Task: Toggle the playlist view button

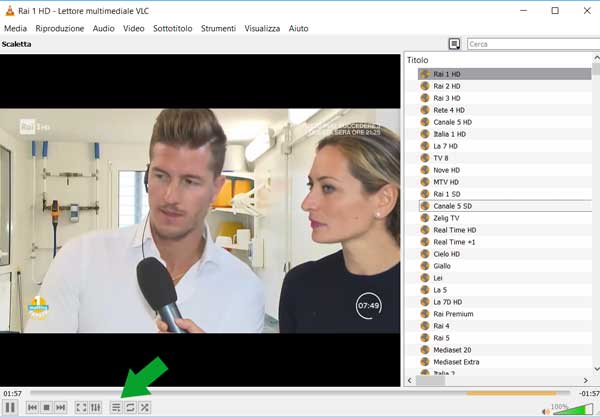Action: click(116, 407)
